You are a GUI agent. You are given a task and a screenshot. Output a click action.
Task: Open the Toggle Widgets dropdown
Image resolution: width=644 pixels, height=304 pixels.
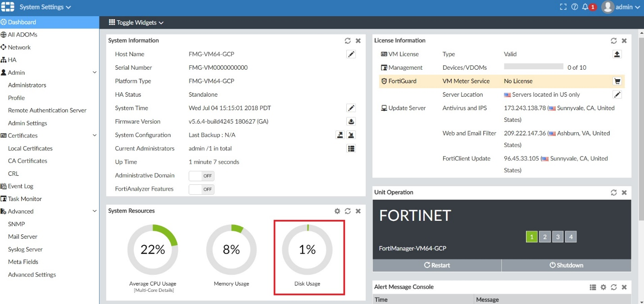tap(136, 22)
